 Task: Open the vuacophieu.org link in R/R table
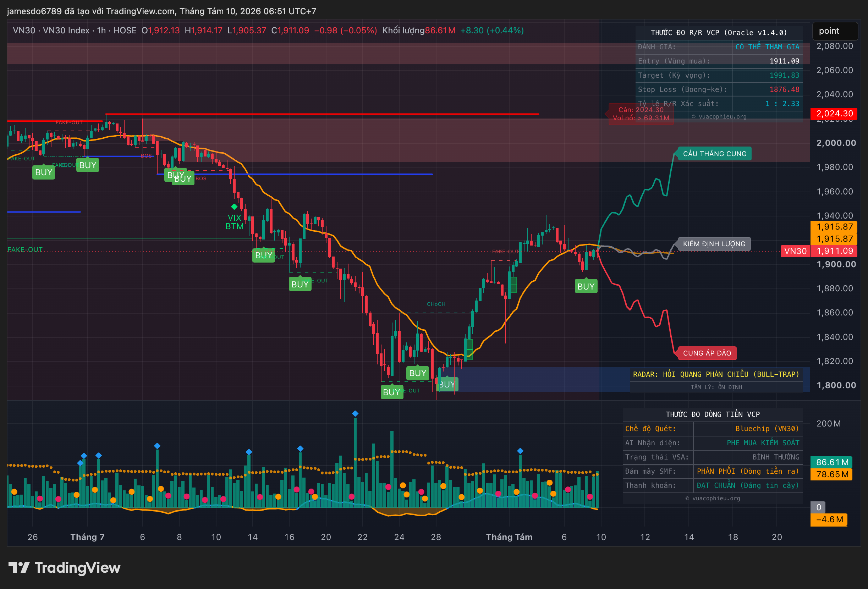point(719,116)
